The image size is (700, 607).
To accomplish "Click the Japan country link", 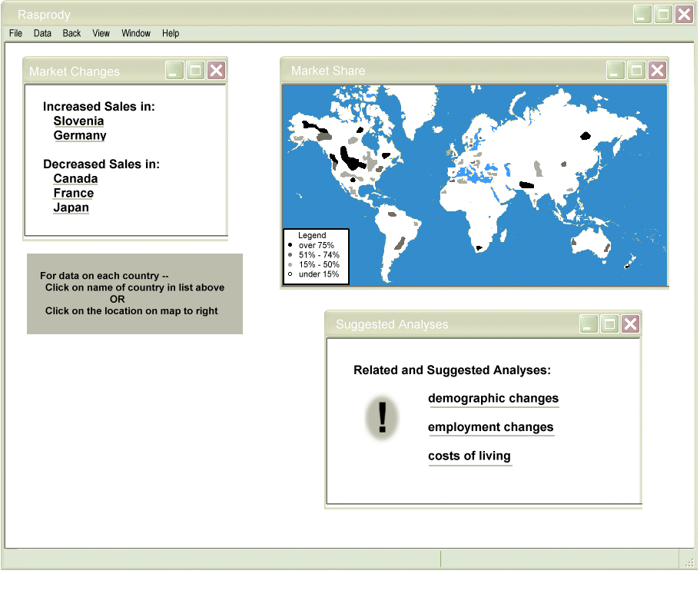I will click(71, 207).
